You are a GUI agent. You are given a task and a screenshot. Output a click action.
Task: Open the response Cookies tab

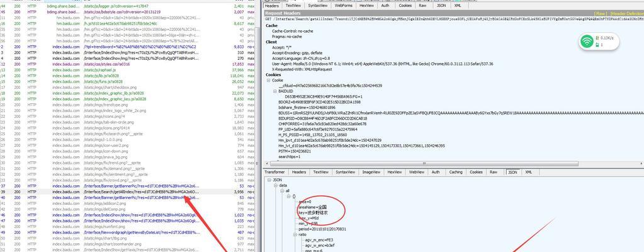click(x=476, y=172)
